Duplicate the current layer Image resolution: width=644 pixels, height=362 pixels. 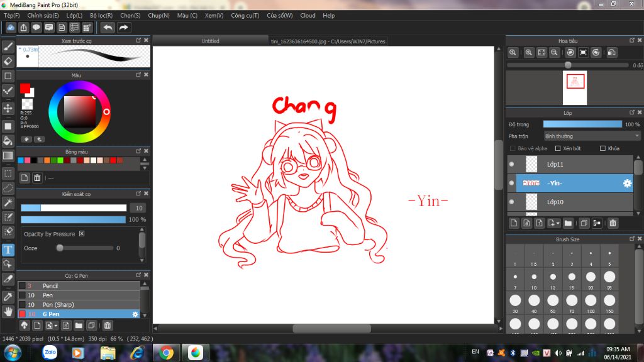click(x=584, y=223)
